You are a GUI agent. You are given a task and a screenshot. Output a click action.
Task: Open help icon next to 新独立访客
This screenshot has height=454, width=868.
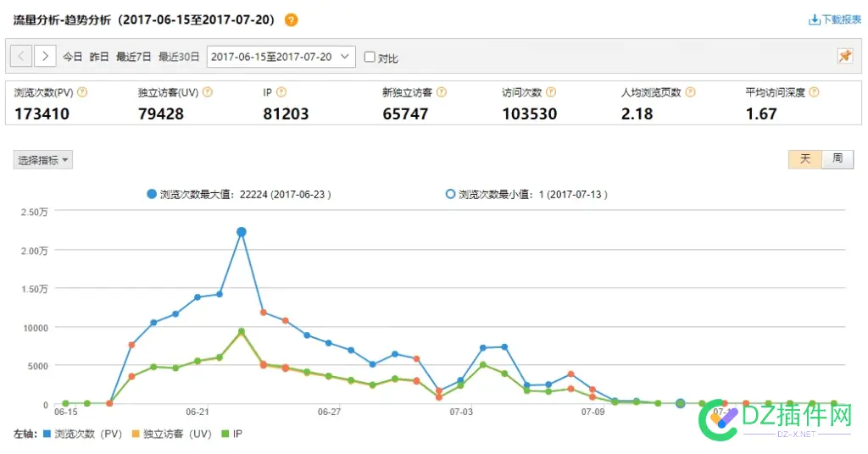click(441, 92)
